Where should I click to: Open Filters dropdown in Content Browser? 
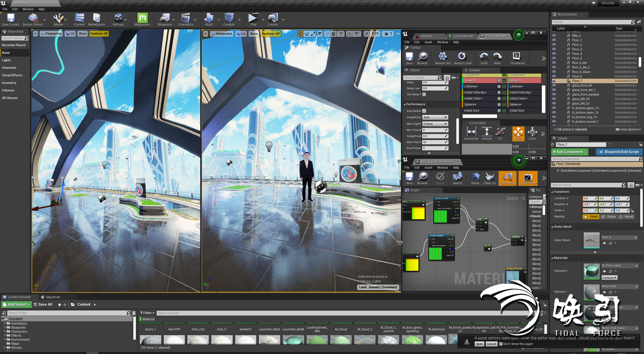pos(147,313)
